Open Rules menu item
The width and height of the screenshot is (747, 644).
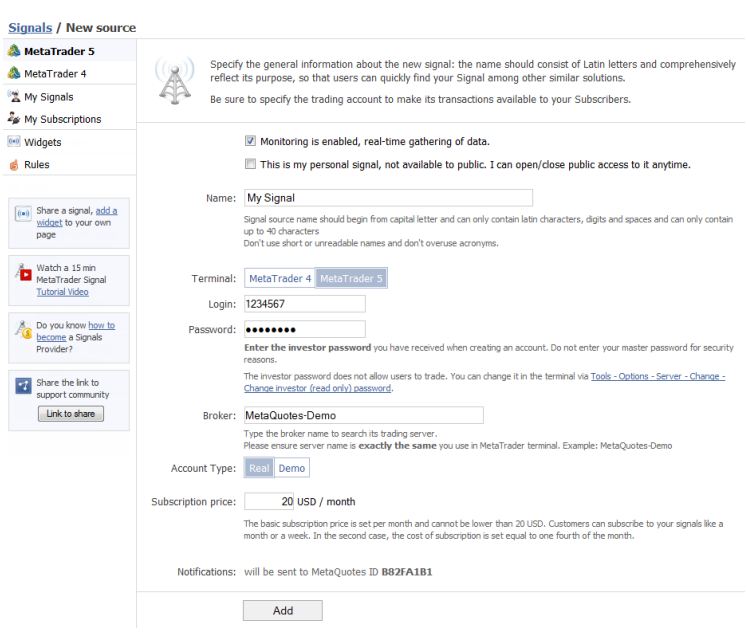tap(70, 164)
